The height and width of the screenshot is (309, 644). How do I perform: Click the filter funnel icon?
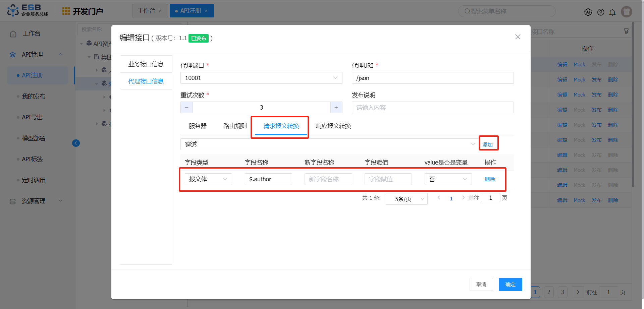[626, 31]
